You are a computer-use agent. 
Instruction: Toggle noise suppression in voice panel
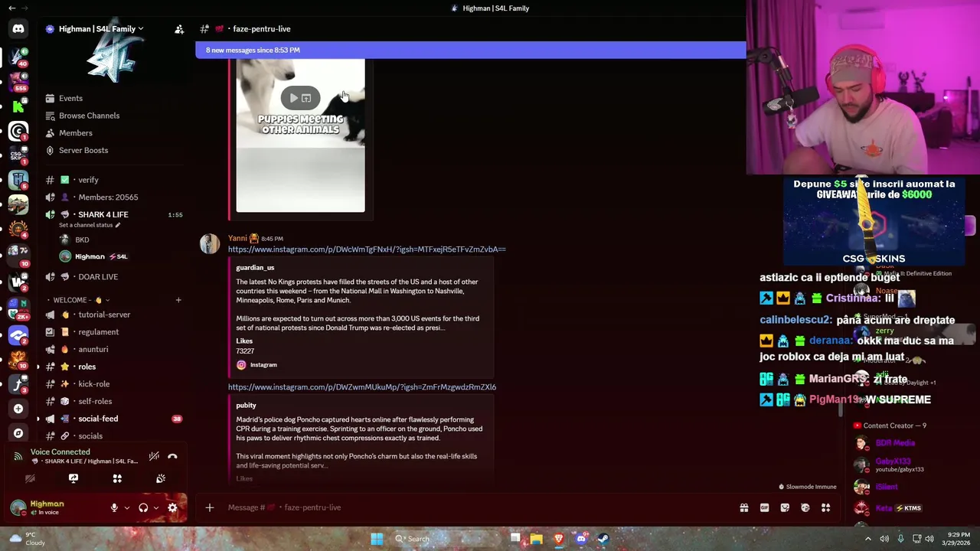154,456
